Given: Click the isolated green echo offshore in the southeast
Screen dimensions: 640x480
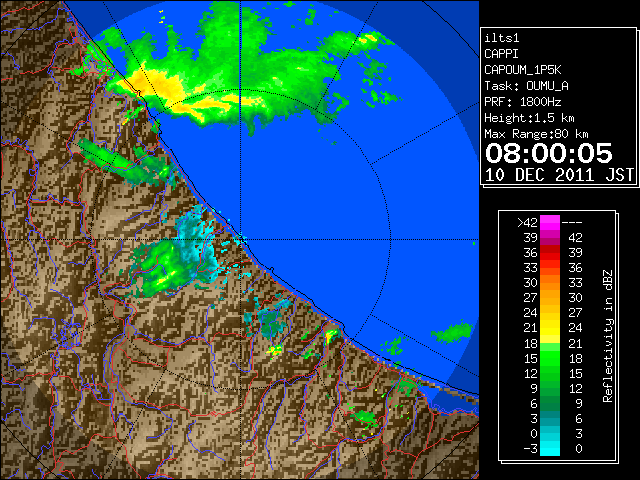Looking at the screenshot, I should pos(453,332).
